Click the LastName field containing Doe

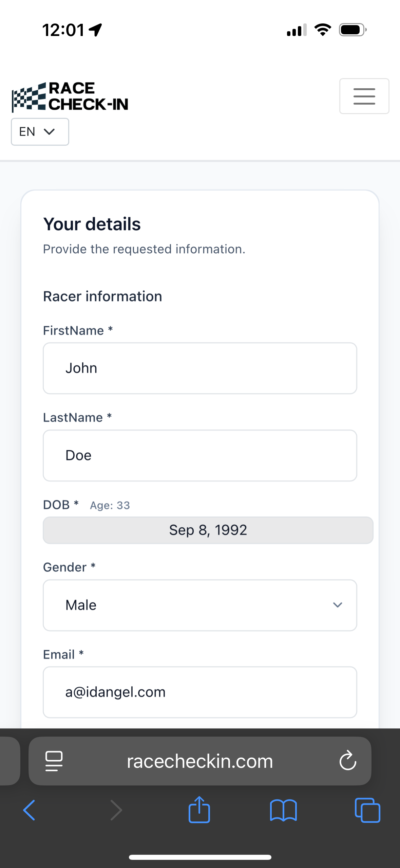[200, 455]
